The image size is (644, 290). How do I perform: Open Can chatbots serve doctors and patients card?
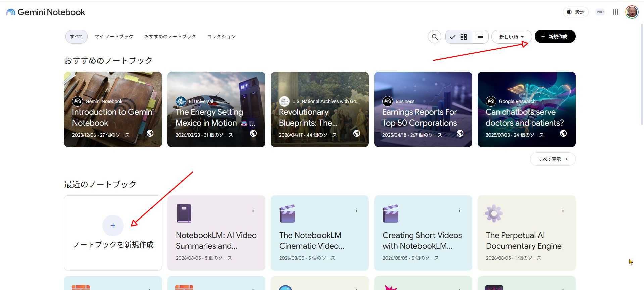point(527,109)
